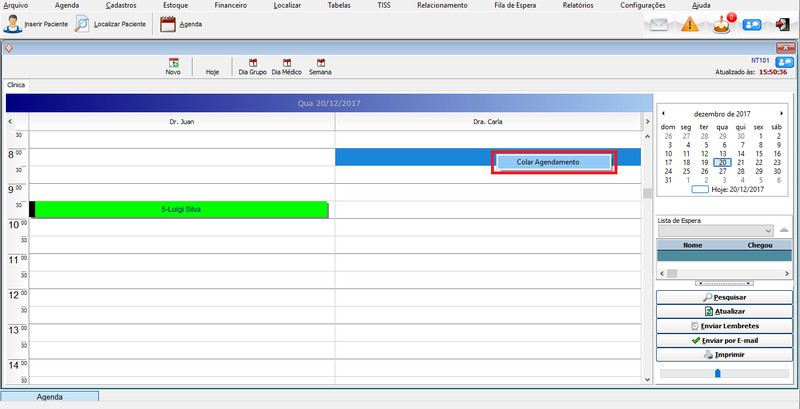Switch to Semana week view
800x409 pixels.
pyautogui.click(x=320, y=66)
